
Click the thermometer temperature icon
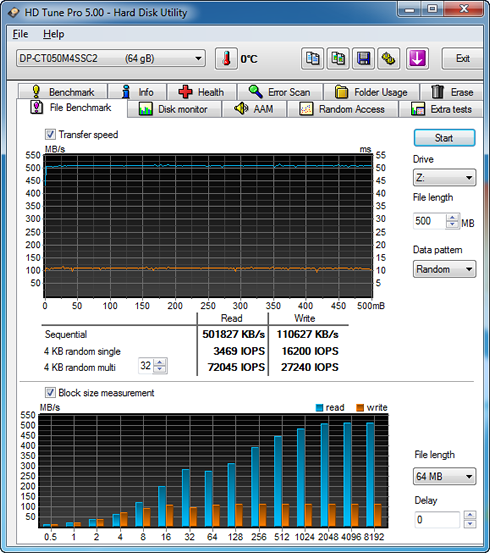point(226,59)
